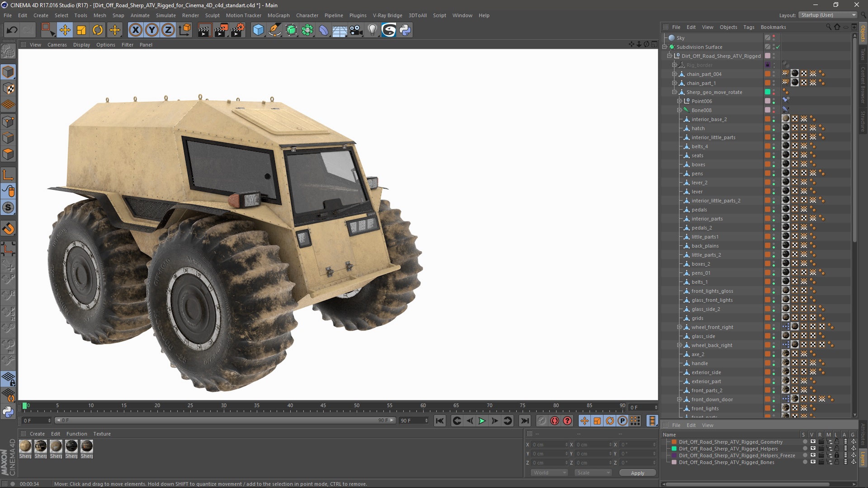Toggle Z axis lock
This screenshot has width=868, height=488.
pos(168,30)
